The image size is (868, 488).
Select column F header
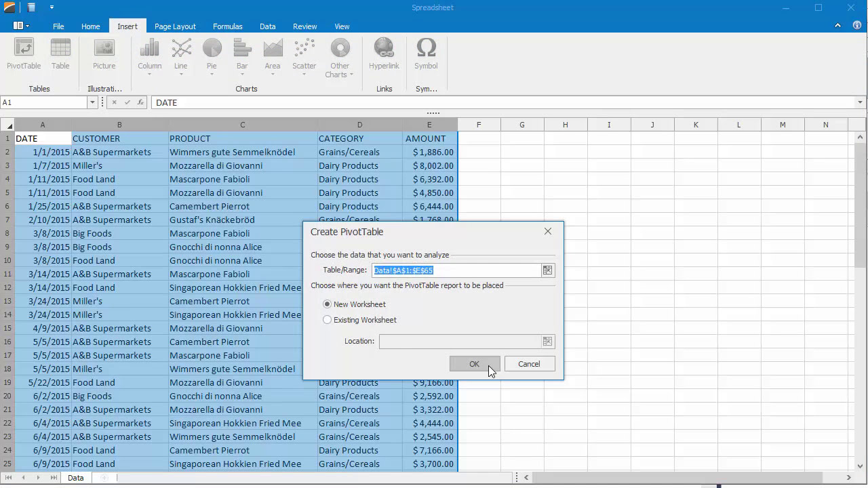click(x=479, y=125)
